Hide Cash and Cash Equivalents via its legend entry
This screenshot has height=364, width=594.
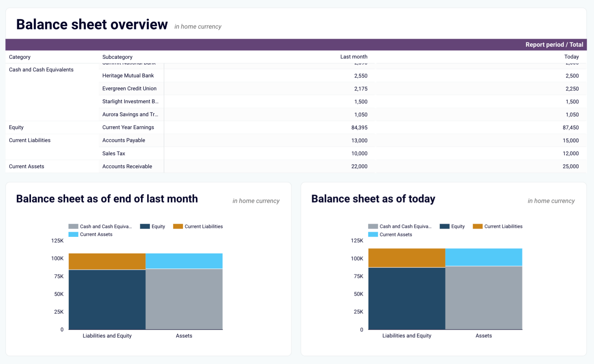[x=105, y=226]
